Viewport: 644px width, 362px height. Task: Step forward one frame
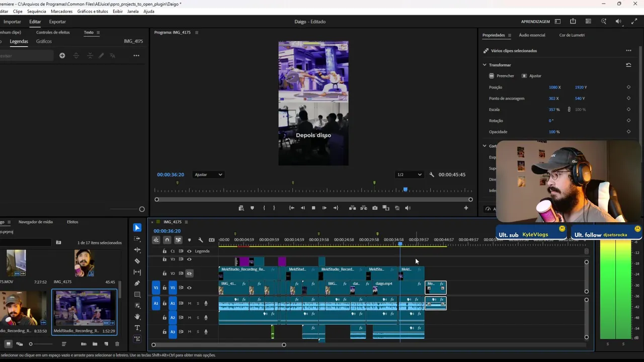click(x=325, y=208)
